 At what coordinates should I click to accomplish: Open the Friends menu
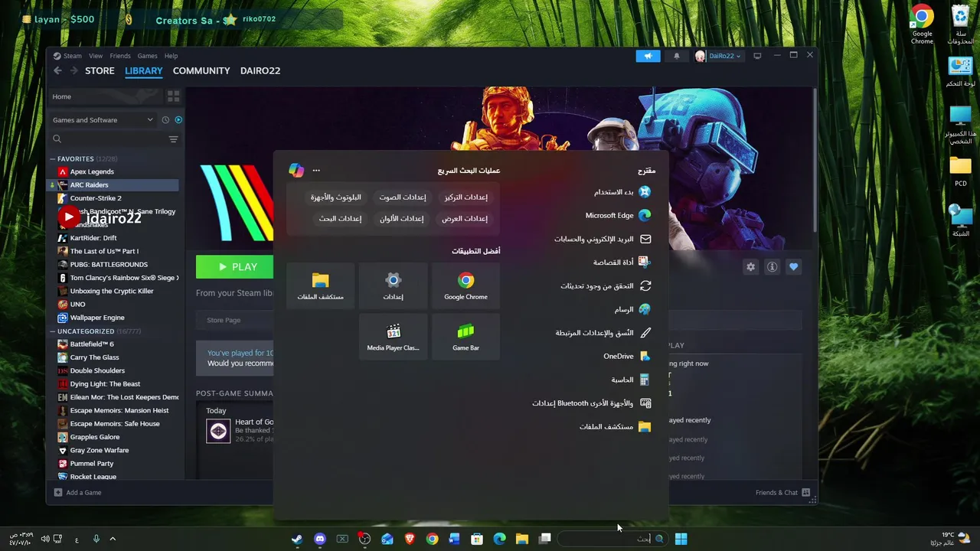click(x=120, y=56)
